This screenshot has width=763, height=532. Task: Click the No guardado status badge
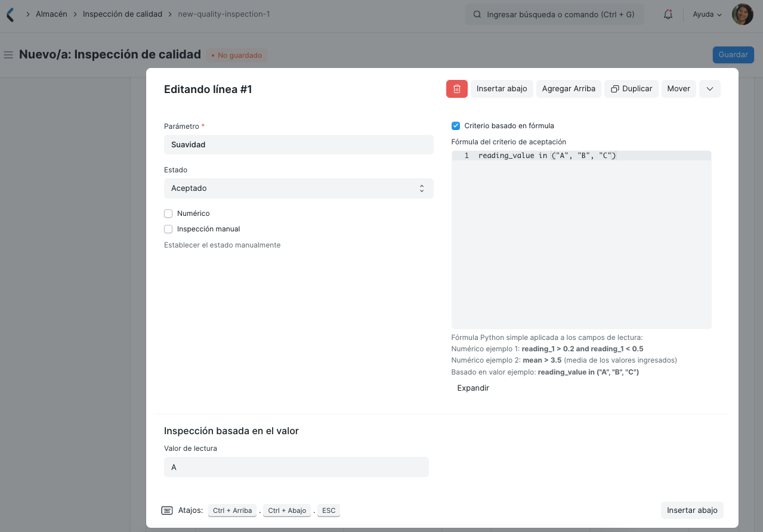tap(237, 55)
